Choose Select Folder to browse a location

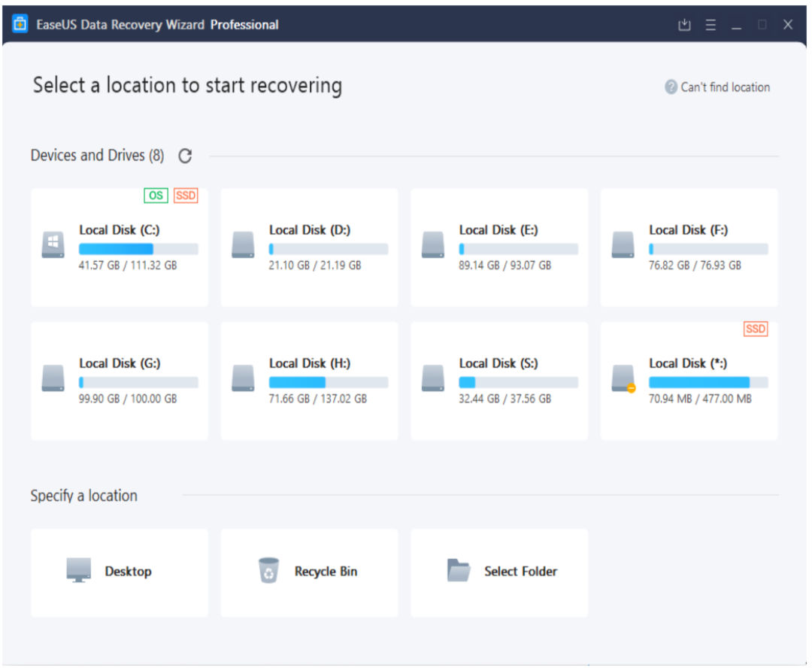(x=499, y=572)
